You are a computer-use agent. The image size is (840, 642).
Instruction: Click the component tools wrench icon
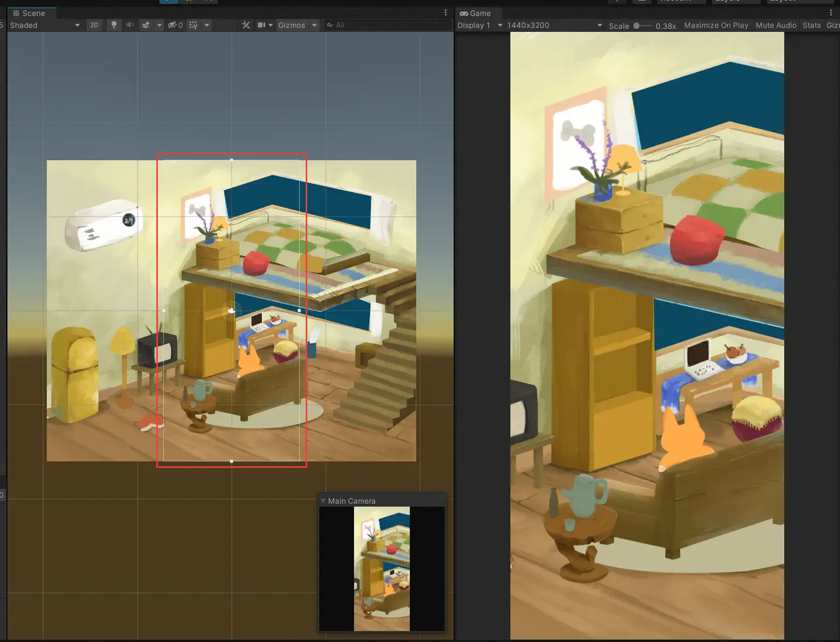pos(246,25)
